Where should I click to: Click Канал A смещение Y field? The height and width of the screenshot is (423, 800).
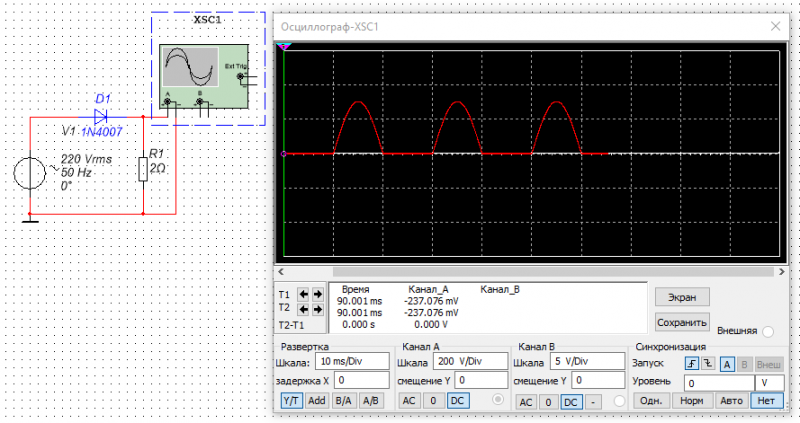click(482, 380)
